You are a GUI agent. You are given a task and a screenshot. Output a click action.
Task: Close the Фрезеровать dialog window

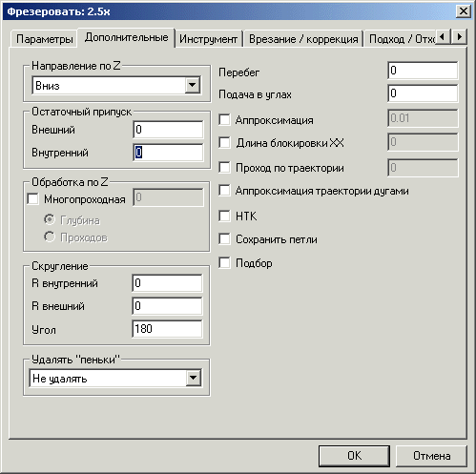464,11
